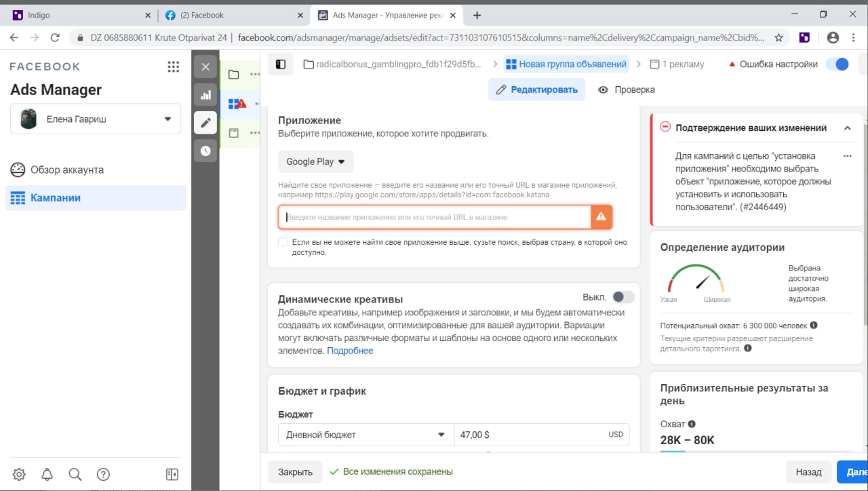Screen dimensions: 868x491
Task: Select the campaign folder icon in tree
Action: [x=234, y=75]
